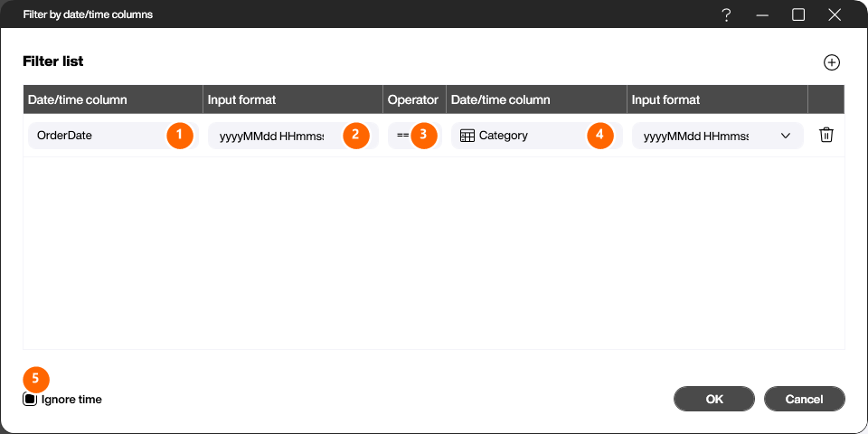This screenshot has width=868, height=434.
Task: Open the OrderDate date/time column dropdown
Action: tap(114, 136)
